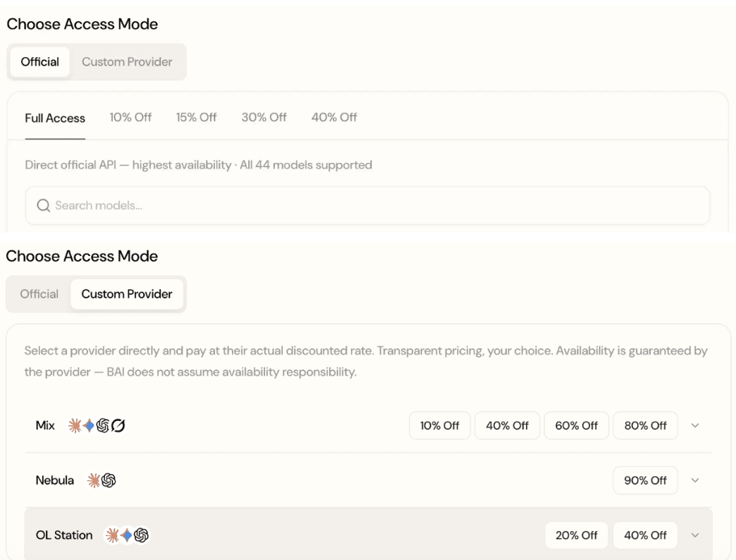This screenshot has width=736, height=560.
Task: Choose OL Station 20% Off option
Action: point(577,535)
